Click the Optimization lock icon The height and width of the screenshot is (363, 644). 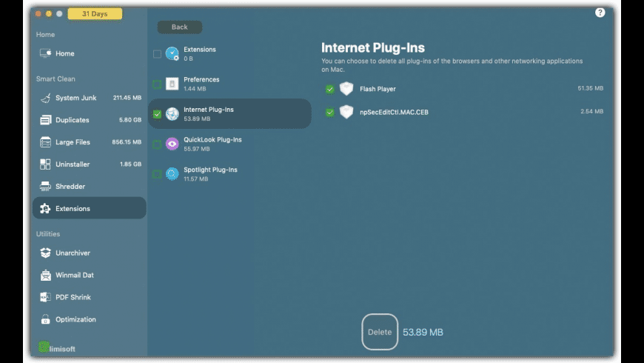click(45, 319)
